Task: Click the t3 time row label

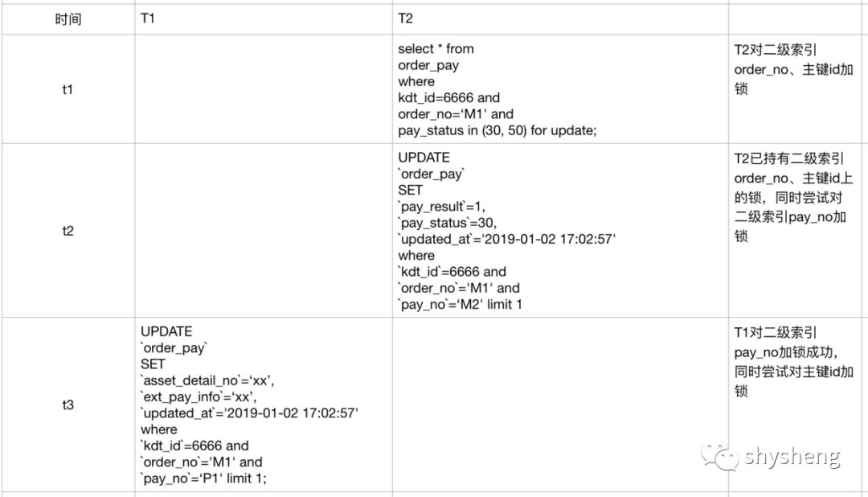Action: click(x=68, y=405)
